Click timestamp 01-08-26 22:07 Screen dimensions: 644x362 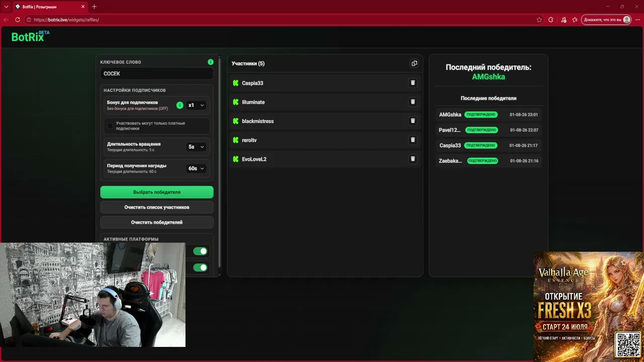click(x=524, y=130)
